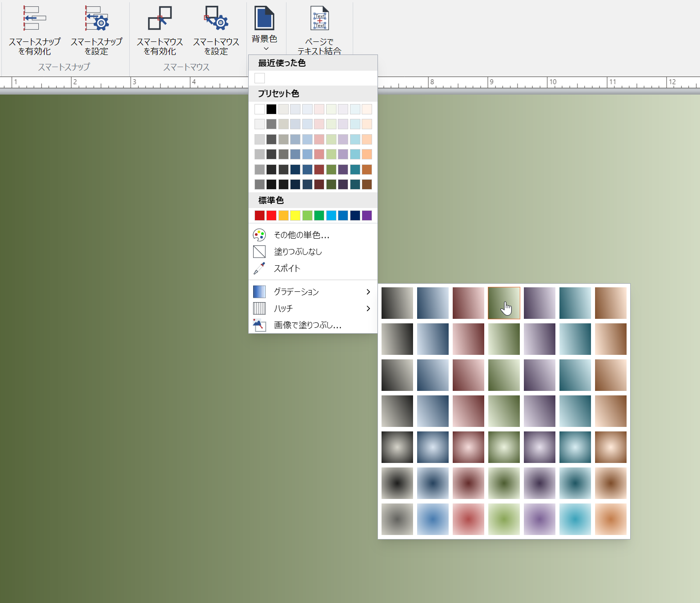Select black preset color swatch
The image size is (700, 603).
[x=271, y=109]
